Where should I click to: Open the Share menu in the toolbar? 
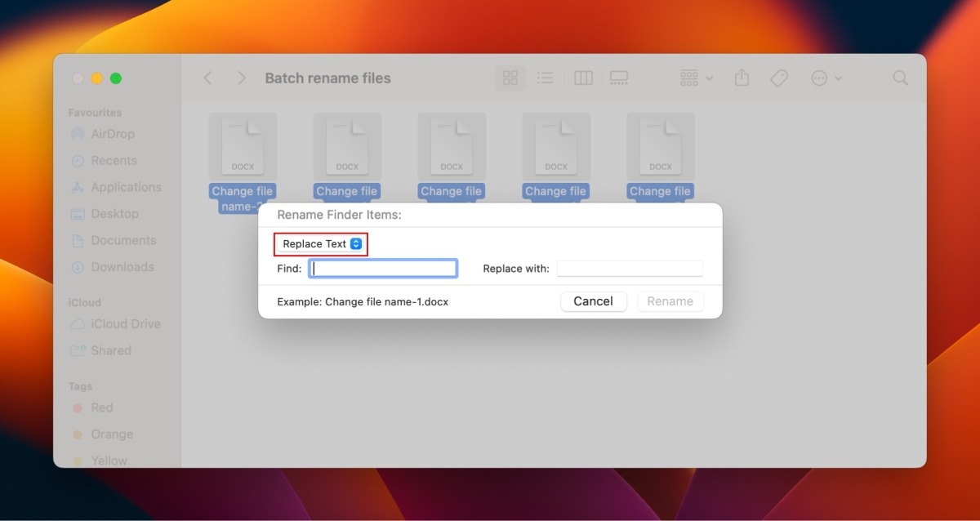click(x=742, y=78)
